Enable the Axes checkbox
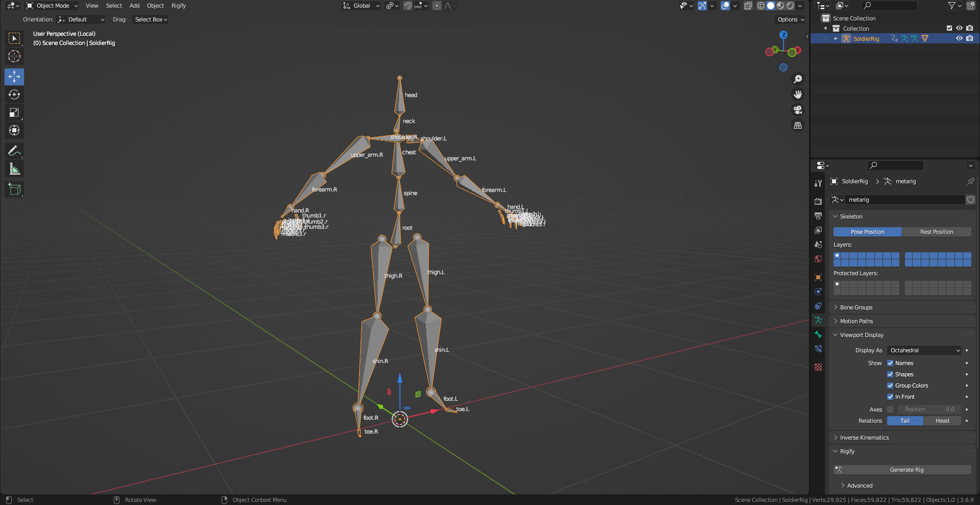980x505 pixels. pos(890,410)
